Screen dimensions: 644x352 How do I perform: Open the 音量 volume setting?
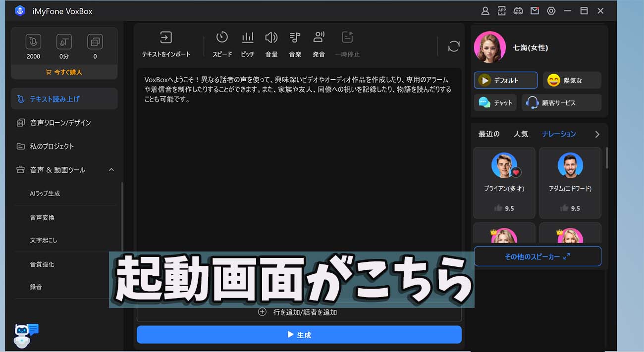[x=271, y=45]
